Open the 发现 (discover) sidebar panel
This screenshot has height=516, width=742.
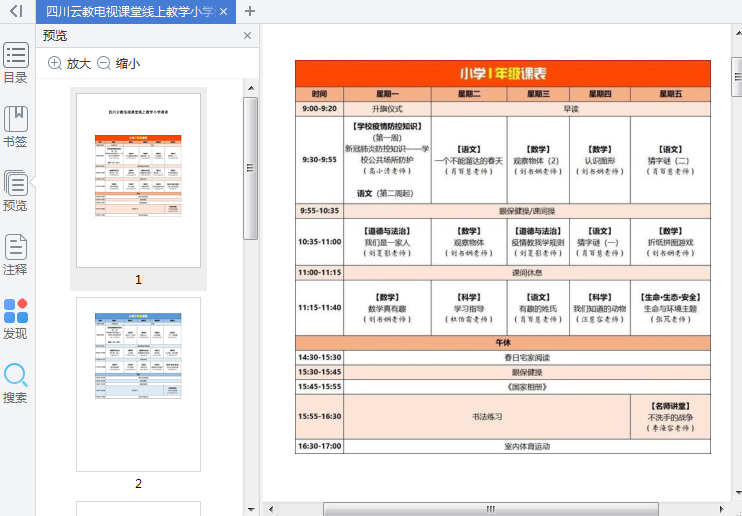coord(16,318)
